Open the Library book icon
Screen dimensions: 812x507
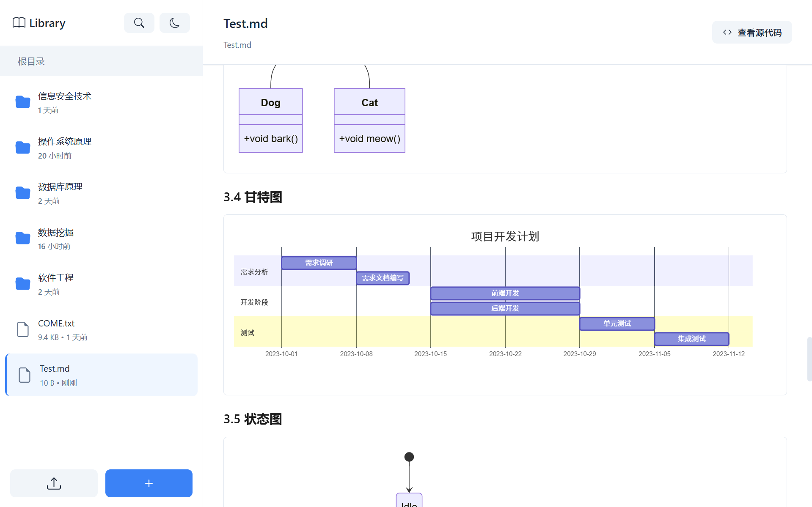(x=19, y=22)
